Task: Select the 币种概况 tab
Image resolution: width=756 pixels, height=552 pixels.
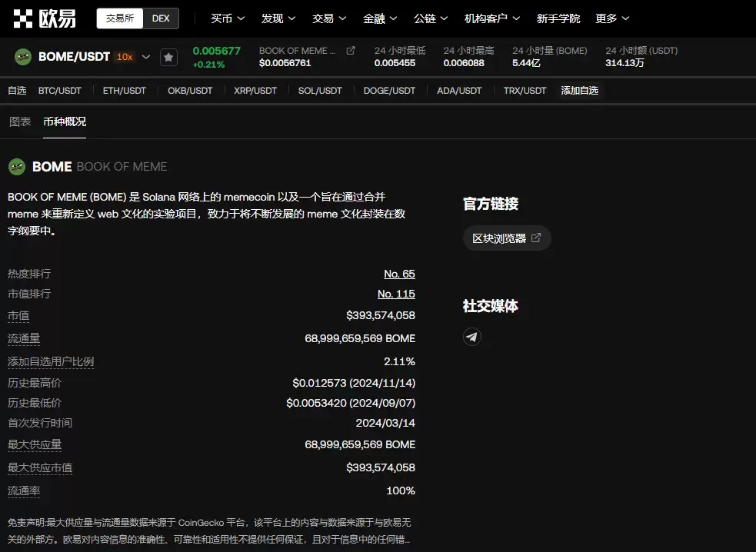Action: [65, 121]
